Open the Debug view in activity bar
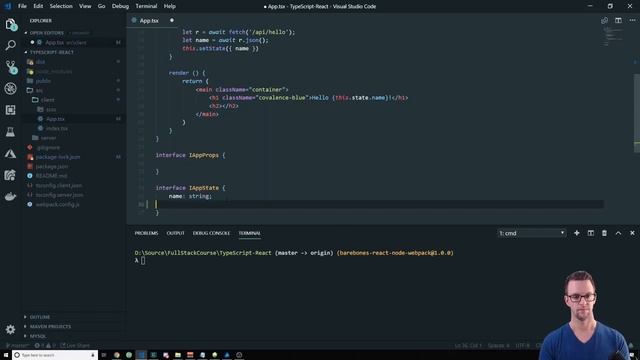 [11, 88]
